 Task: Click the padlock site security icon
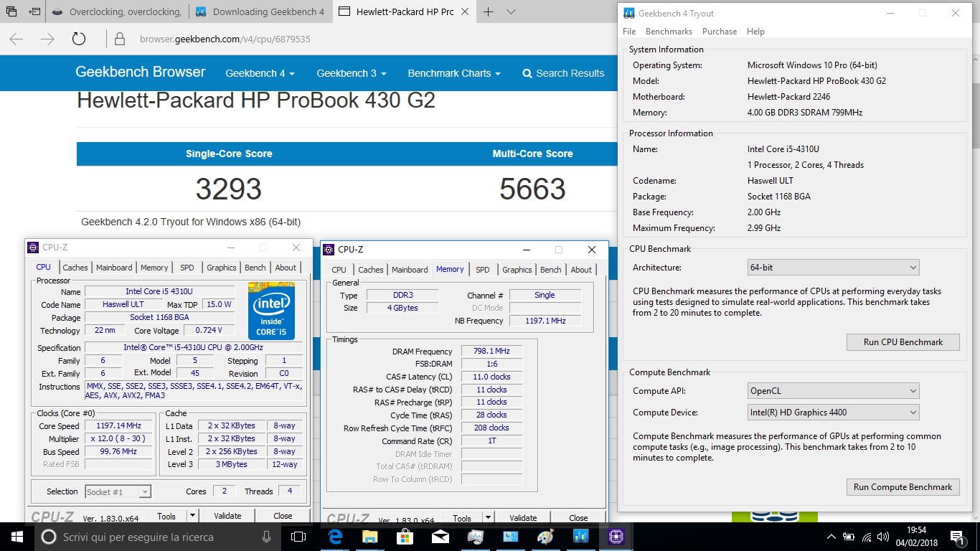click(x=120, y=39)
